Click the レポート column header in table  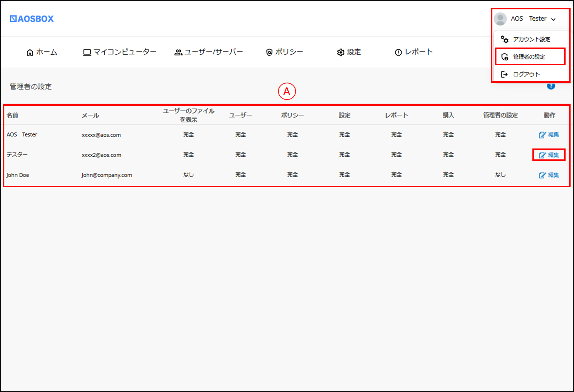pyautogui.click(x=396, y=115)
